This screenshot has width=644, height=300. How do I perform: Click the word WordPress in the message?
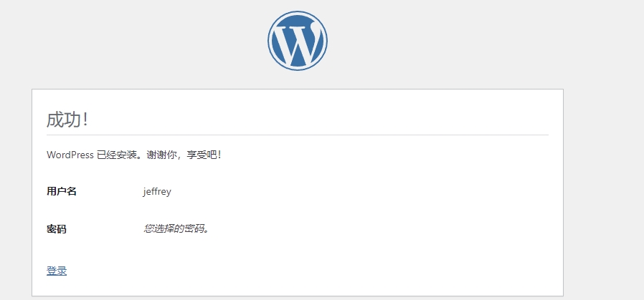(70, 155)
